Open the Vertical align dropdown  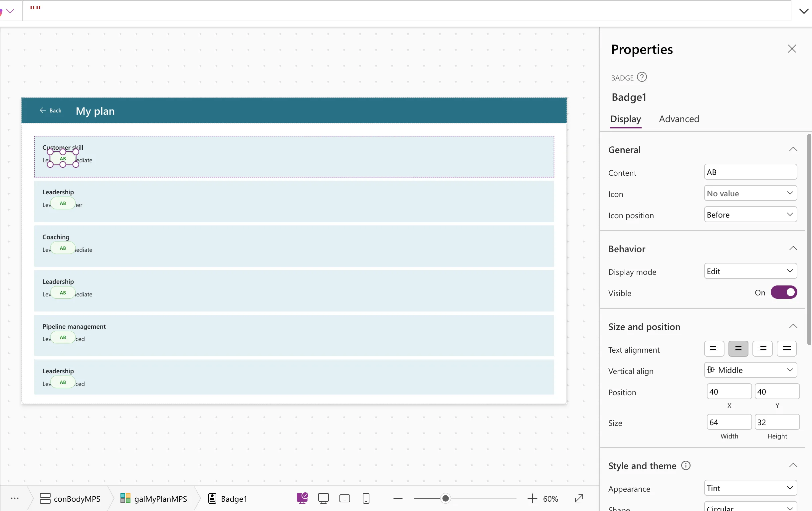(750, 370)
